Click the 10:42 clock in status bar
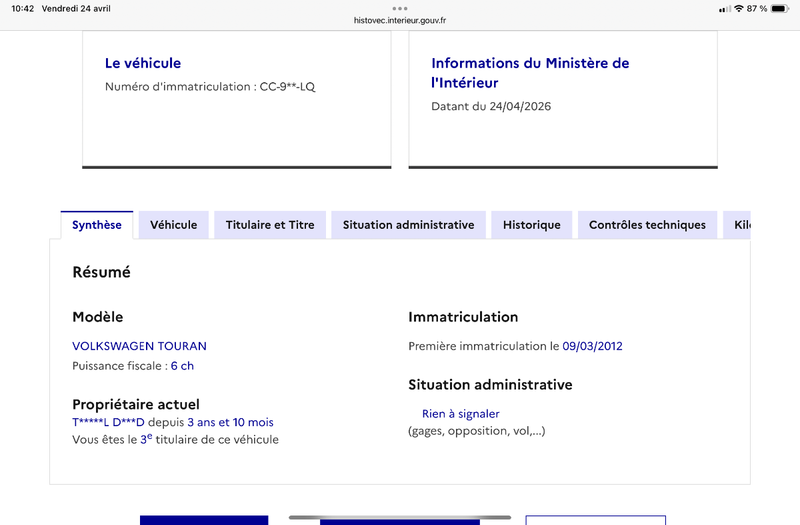 (x=22, y=8)
